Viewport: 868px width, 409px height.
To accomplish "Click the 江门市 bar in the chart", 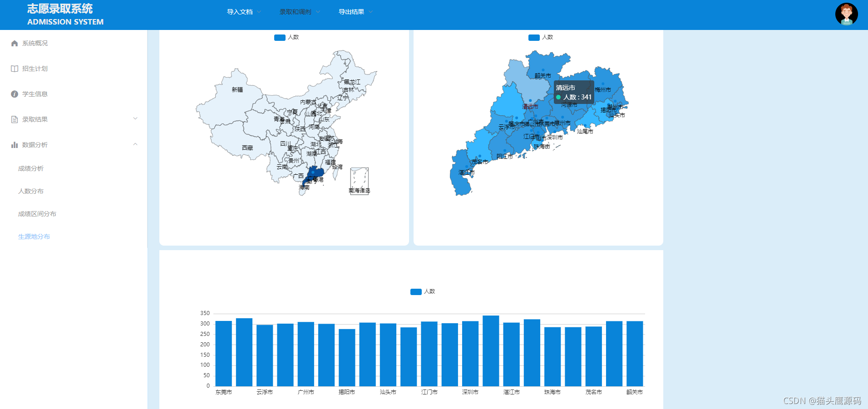I will [x=429, y=354].
